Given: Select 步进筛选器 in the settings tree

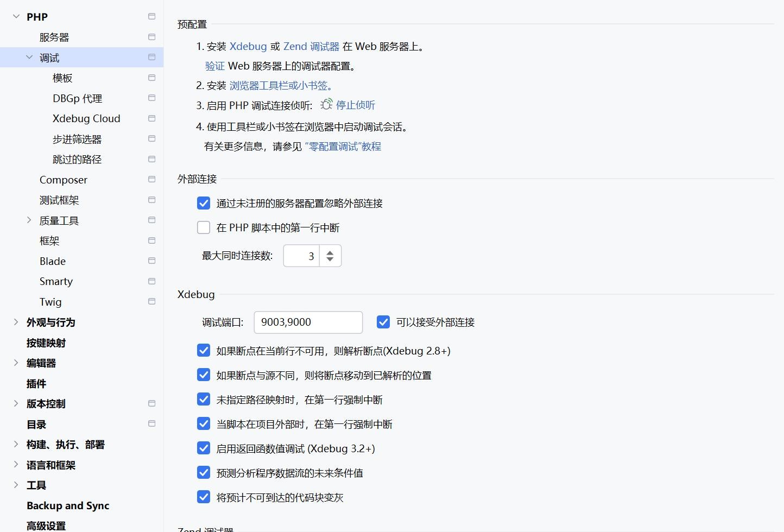Looking at the screenshot, I should point(77,139).
